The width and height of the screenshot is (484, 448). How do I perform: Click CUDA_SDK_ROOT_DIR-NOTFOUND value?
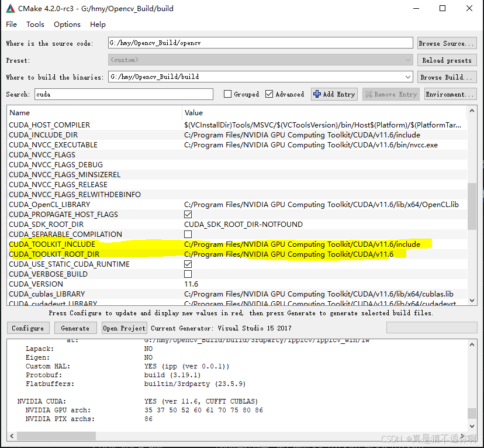[243, 224]
